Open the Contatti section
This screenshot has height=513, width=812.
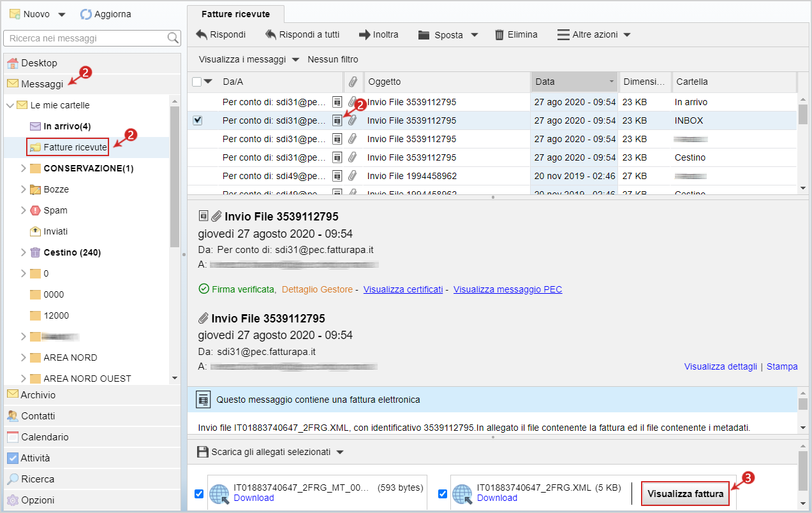(x=38, y=415)
